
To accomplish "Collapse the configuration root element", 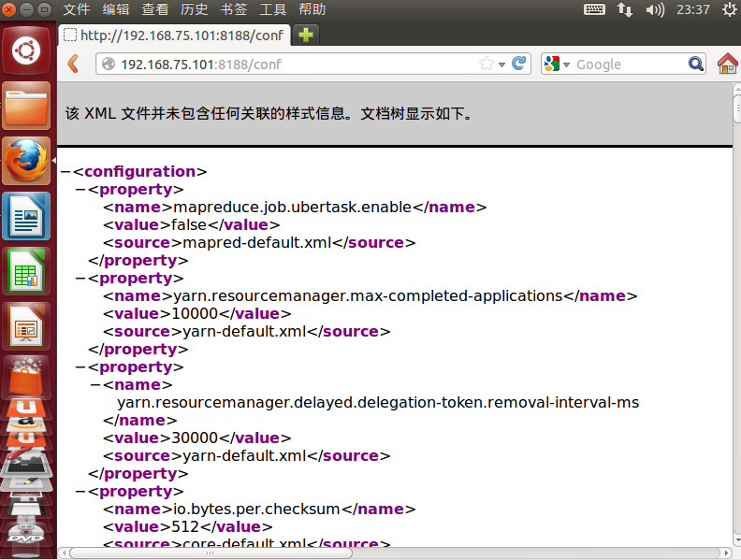I will 65,171.
